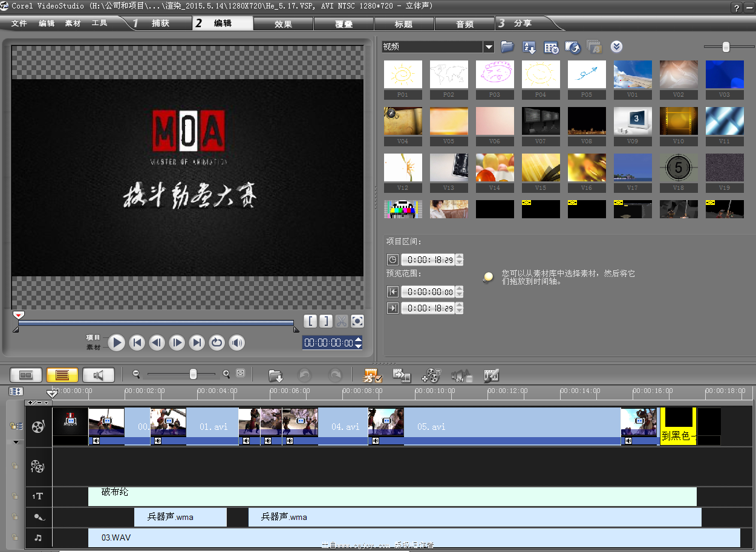The height and width of the screenshot is (552, 756).
Task: Select 素材 playback mode
Action: click(93, 347)
